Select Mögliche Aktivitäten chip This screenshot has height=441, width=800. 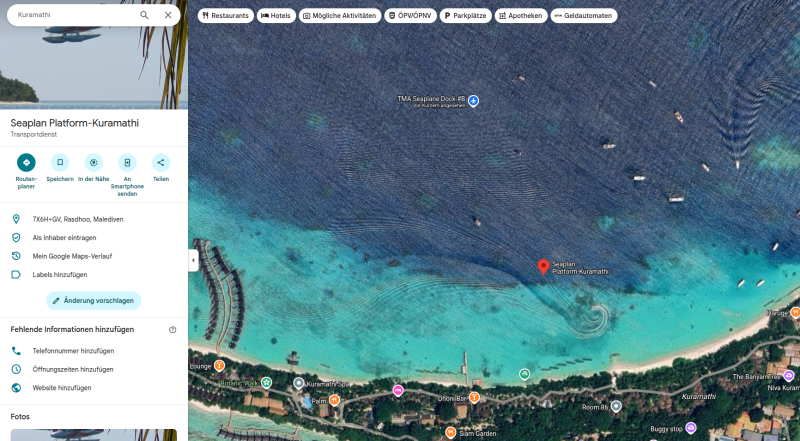[340, 16]
